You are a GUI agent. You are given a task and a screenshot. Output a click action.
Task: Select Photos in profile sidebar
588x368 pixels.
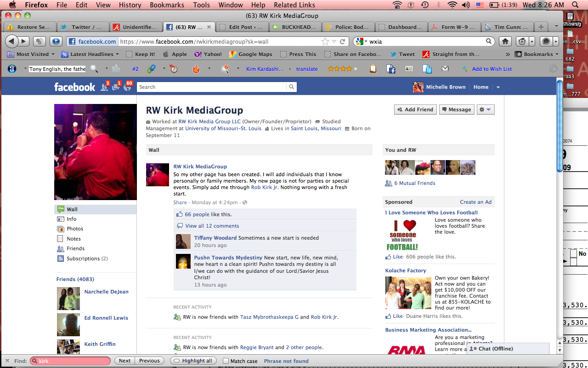pos(75,229)
